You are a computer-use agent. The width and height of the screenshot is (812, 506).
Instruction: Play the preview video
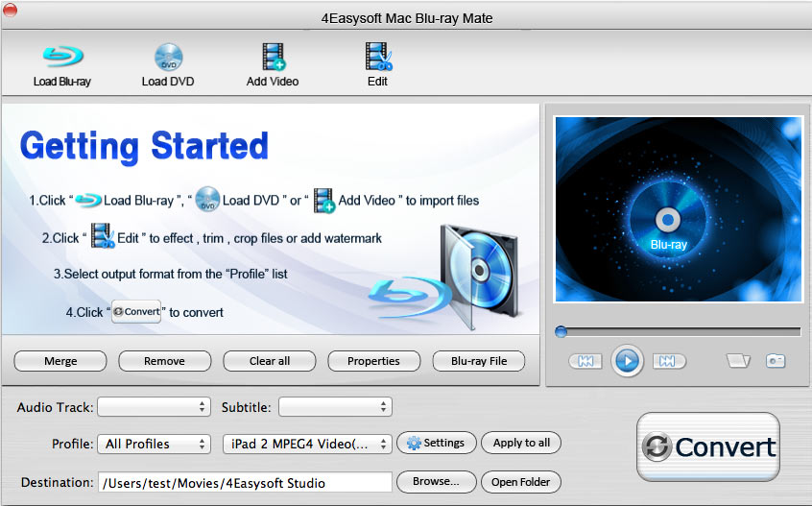click(627, 360)
